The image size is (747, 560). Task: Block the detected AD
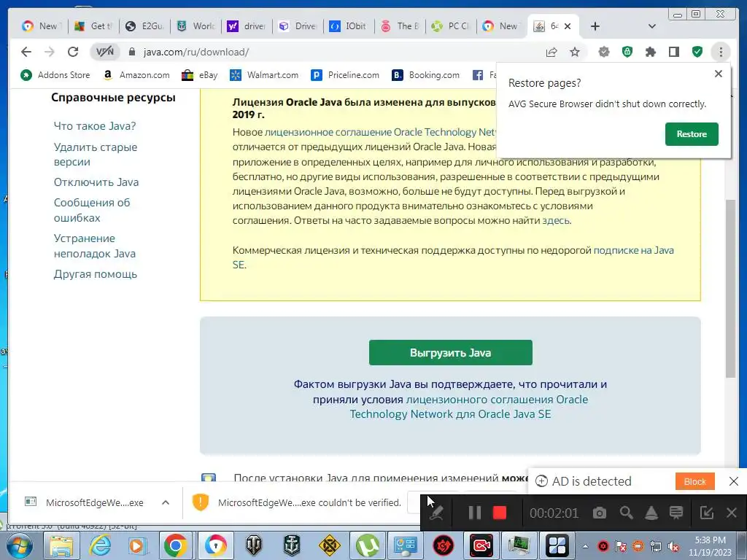point(694,481)
